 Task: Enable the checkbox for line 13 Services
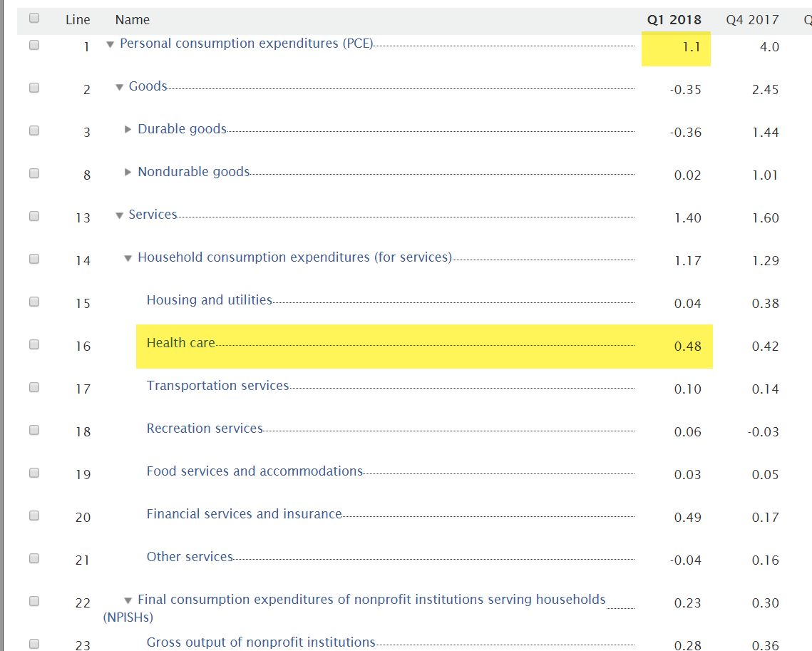[x=34, y=216]
